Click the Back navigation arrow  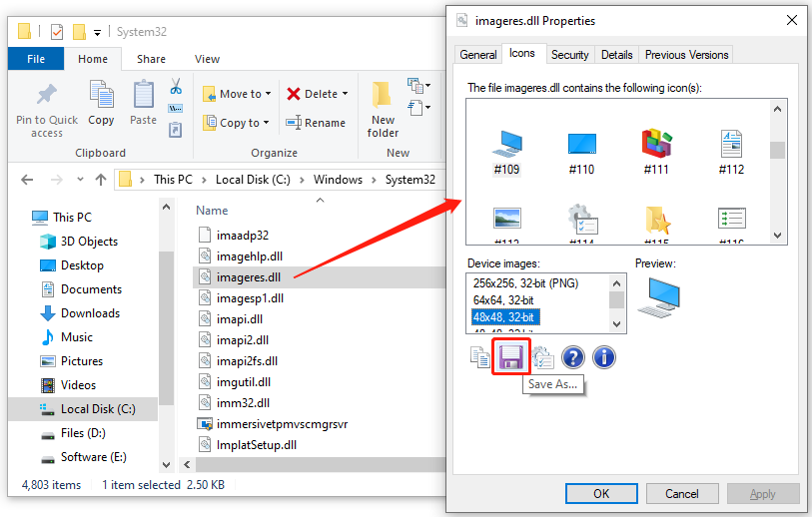(27, 180)
